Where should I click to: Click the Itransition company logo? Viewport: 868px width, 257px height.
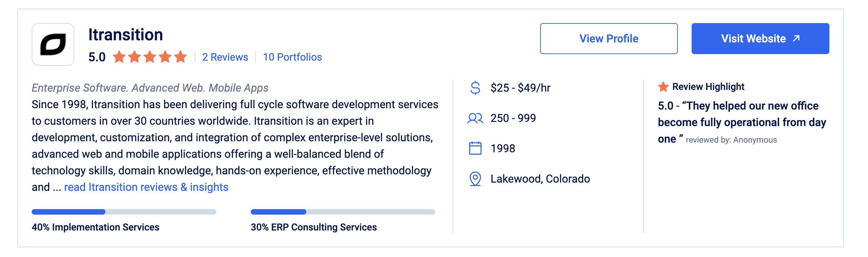[53, 44]
